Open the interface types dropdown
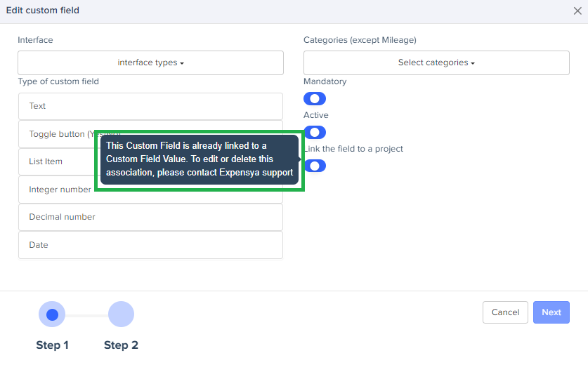 150,62
